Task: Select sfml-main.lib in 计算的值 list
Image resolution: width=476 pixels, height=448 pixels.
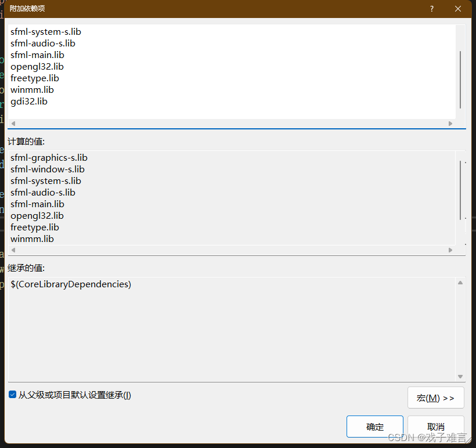Action: point(37,204)
